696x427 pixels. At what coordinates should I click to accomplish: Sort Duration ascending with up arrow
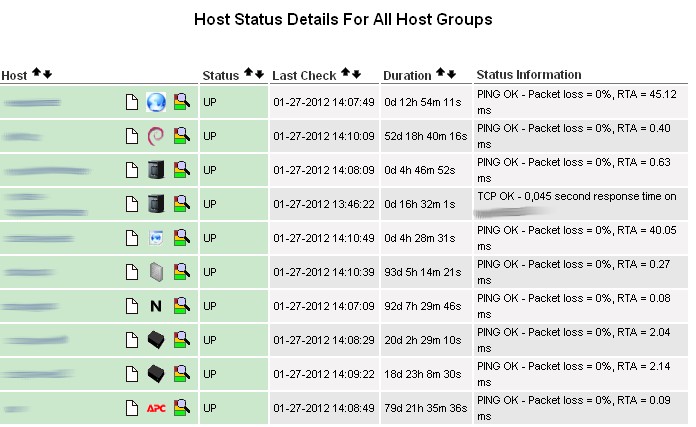[440, 73]
